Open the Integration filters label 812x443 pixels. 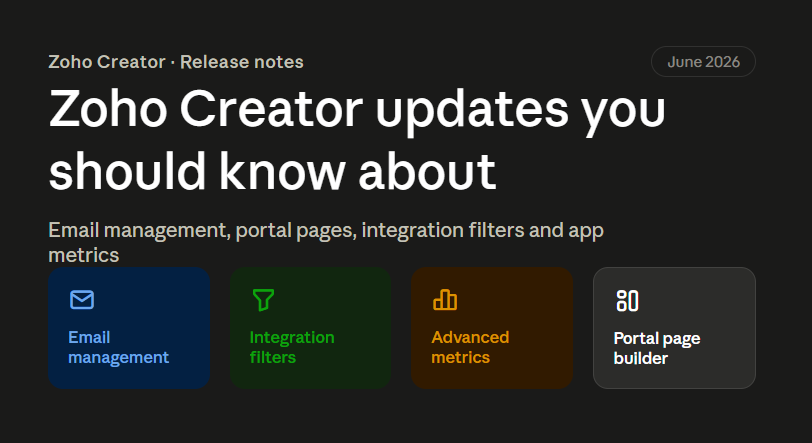click(x=292, y=347)
